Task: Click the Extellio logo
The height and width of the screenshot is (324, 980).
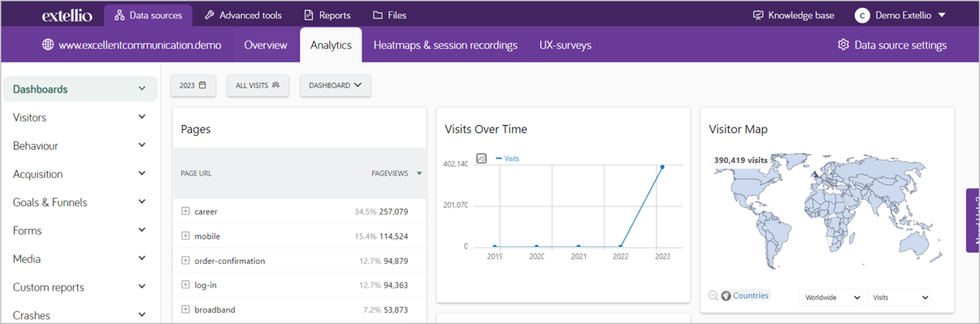Action: [x=67, y=15]
